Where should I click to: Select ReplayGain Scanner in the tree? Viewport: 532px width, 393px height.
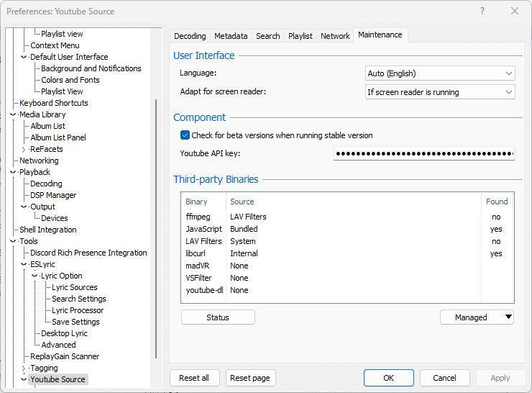coord(65,356)
